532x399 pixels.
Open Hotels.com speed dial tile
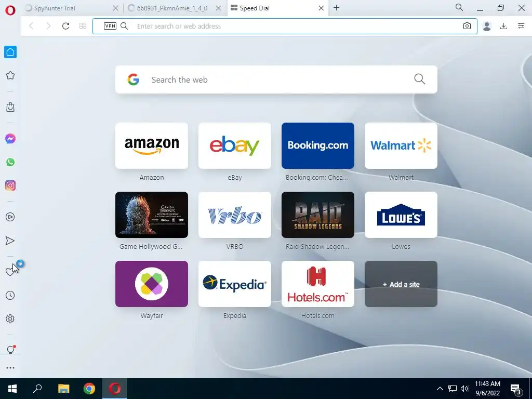318,284
